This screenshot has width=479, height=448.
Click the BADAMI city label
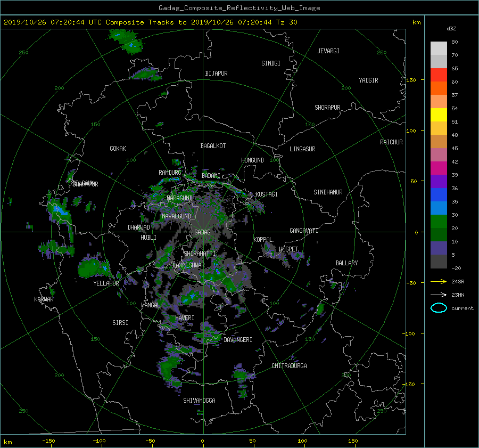211,176
